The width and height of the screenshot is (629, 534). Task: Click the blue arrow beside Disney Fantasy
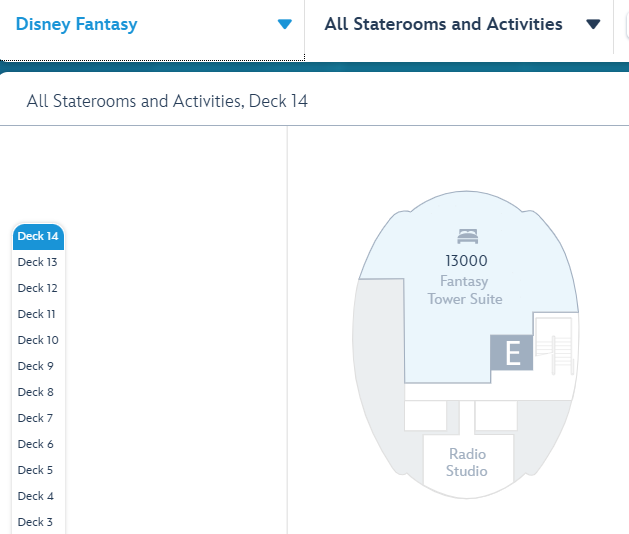pyautogui.click(x=285, y=24)
